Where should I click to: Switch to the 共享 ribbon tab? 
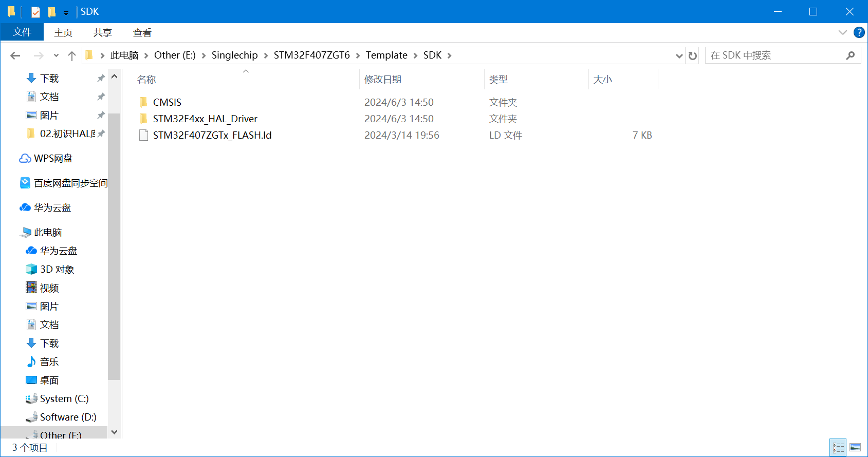(x=102, y=32)
